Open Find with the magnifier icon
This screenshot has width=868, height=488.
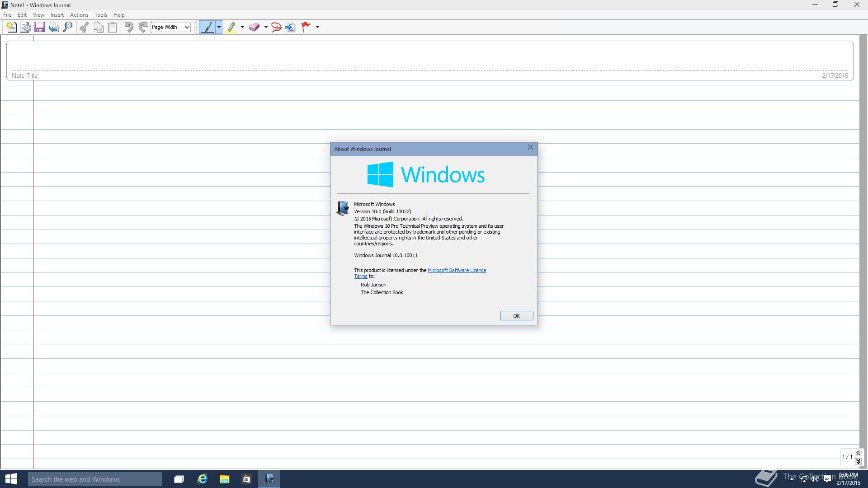68,27
